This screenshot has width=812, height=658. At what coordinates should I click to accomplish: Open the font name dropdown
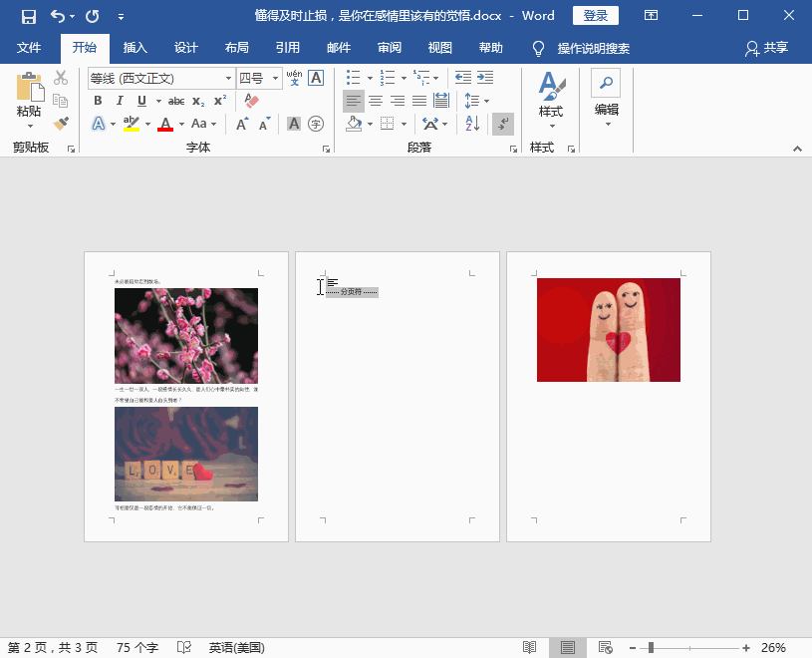[x=228, y=78]
